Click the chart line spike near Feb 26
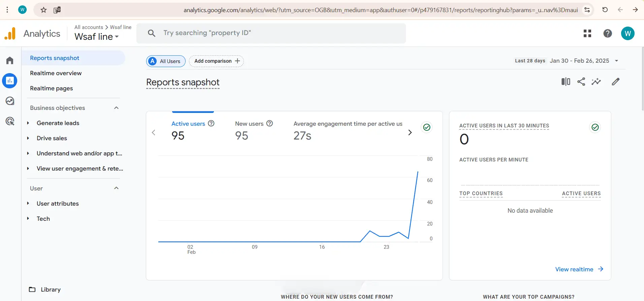Image resolution: width=644 pixels, height=301 pixels. [418, 173]
